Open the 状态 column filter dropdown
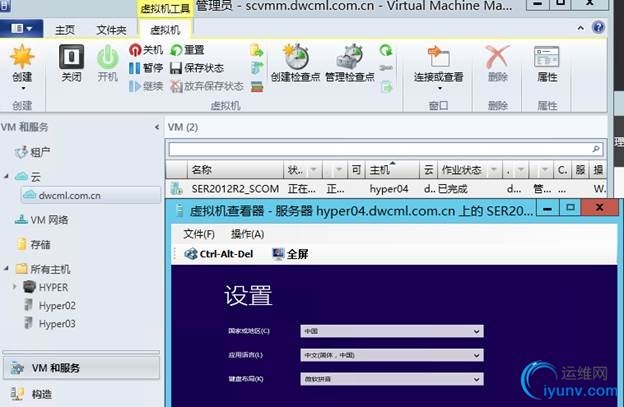This screenshot has width=624, height=407. coord(314,170)
